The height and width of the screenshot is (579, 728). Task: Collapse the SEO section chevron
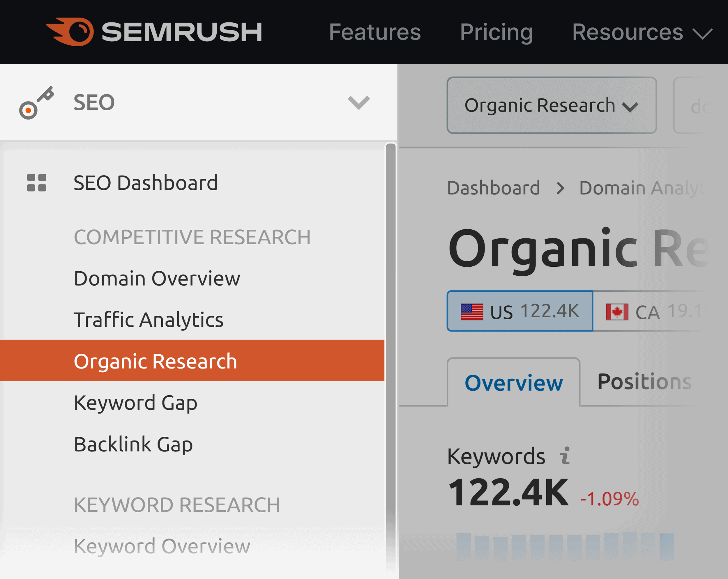pyautogui.click(x=358, y=103)
